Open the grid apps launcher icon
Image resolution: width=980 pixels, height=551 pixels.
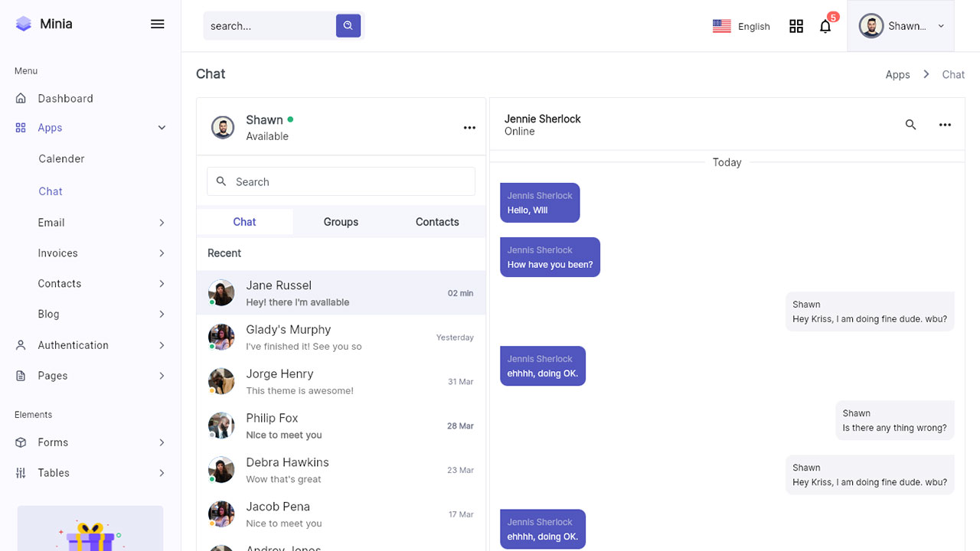pos(796,25)
